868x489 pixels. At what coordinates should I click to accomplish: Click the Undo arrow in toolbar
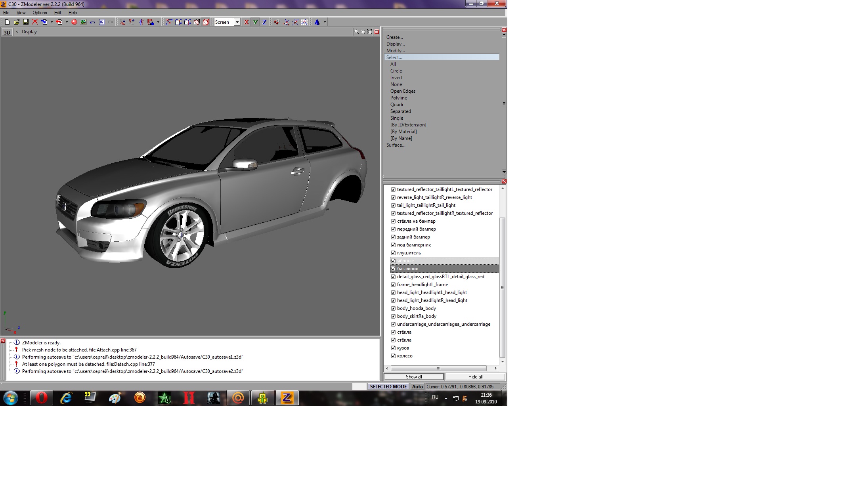(92, 22)
